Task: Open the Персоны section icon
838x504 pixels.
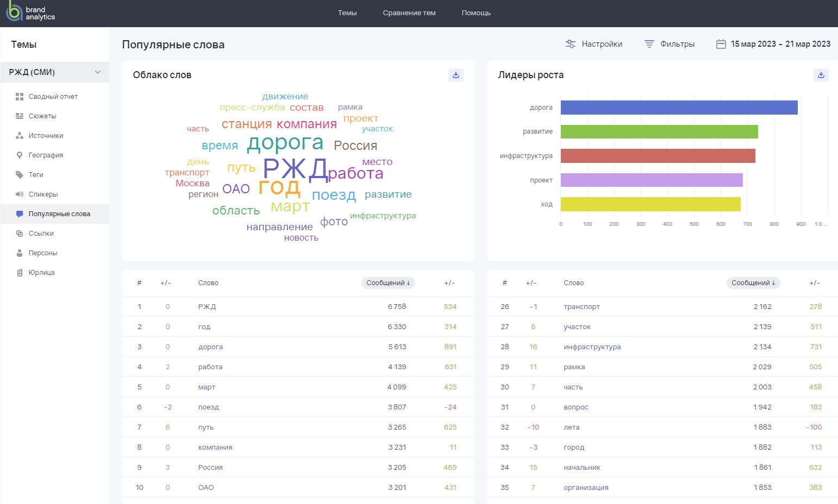Action: [x=20, y=253]
